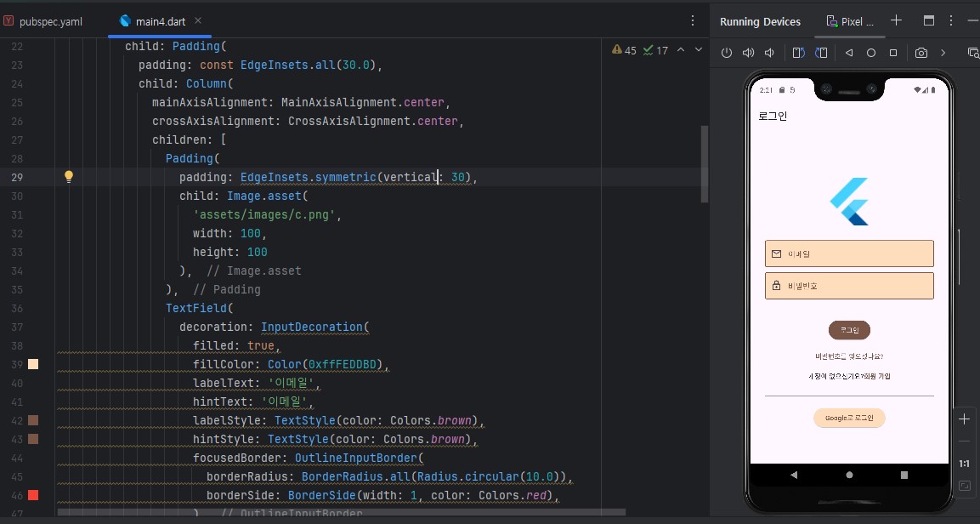Click the email envelope icon in emulator

776,253
